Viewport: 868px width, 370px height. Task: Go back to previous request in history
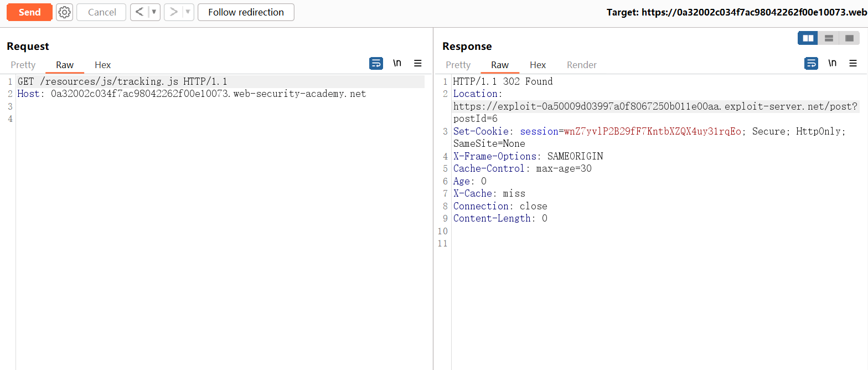(139, 12)
